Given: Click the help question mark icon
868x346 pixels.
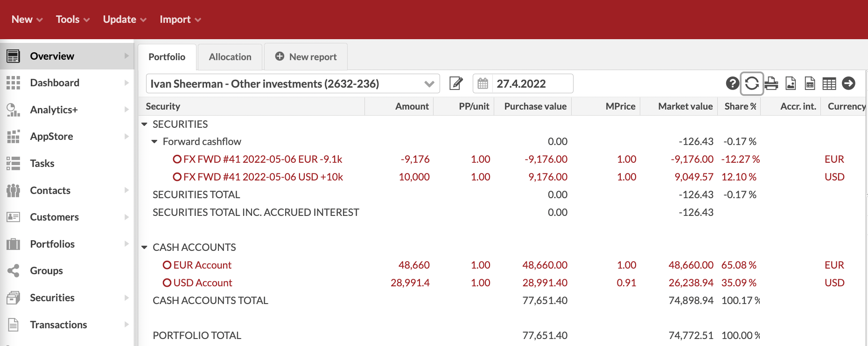Looking at the screenshot, I should click(732, 83).
